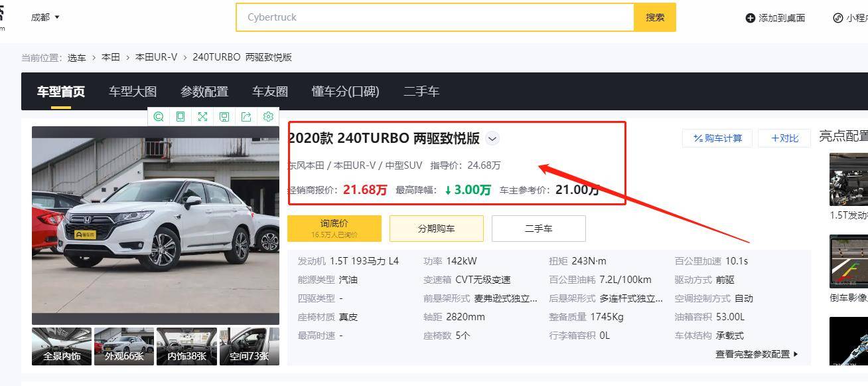The height and width of the screenshot is (386, 868).
Task: Click the 座椅材质 真皮 spec
Action: tap(328, 317)
